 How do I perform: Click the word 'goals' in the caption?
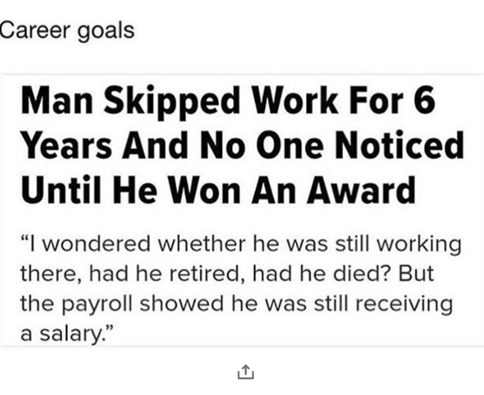click(106, 32)
